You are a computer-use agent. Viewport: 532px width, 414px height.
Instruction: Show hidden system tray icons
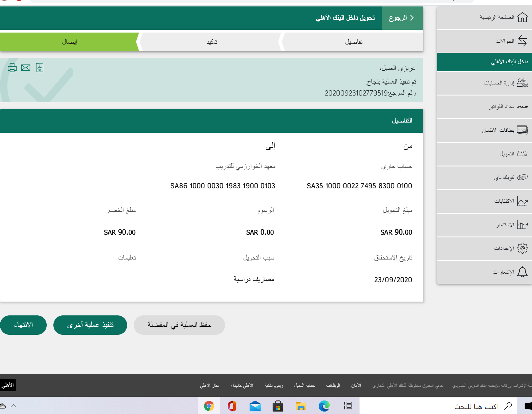[13, 406]
